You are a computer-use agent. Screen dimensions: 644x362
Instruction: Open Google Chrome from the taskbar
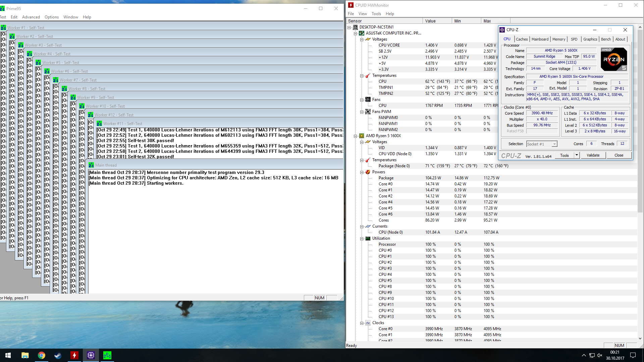[x=42, y=355]
